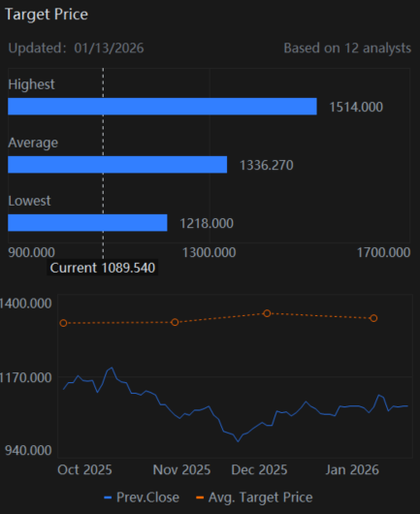Click the 1218.000 lowest value label
Screen dimensions: 420x514
click(x=207, y=223)
